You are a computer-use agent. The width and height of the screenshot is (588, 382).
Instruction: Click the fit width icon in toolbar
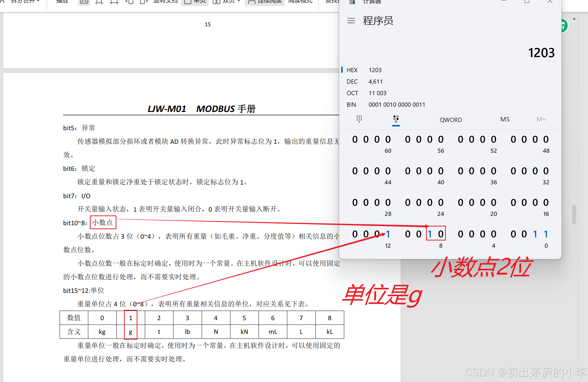(114, 2)
